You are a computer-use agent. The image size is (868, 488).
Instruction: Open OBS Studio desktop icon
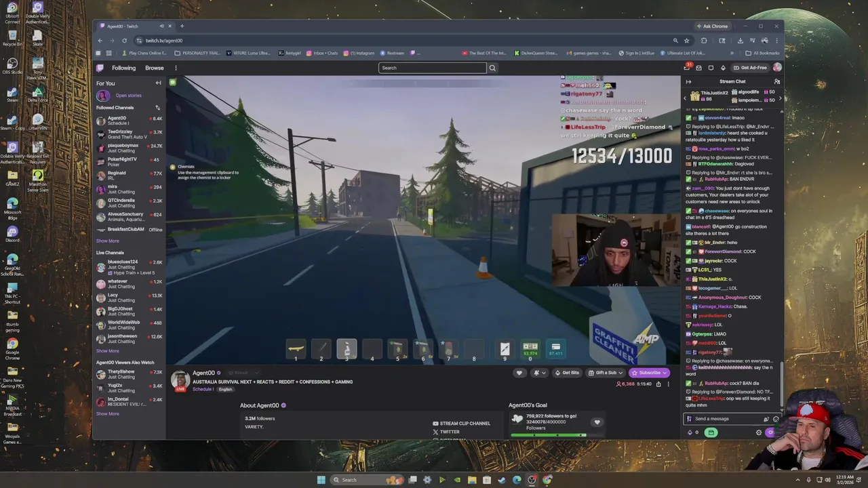coord(12,64)
